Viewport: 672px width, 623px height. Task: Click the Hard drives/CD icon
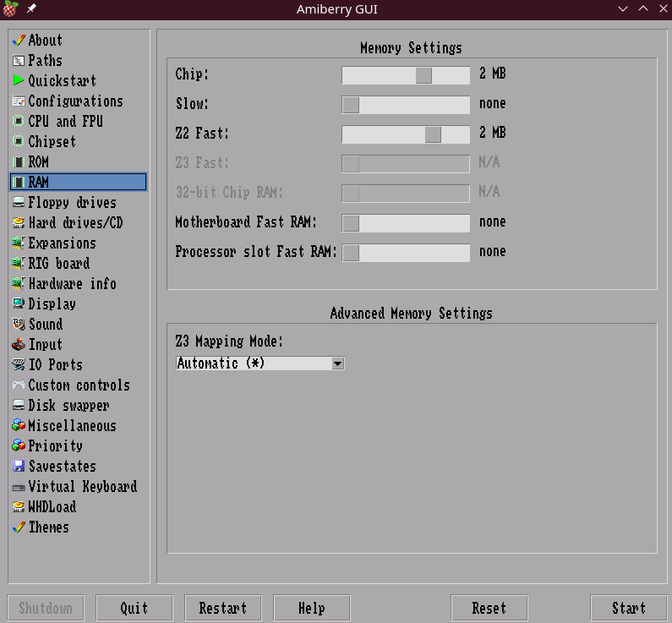(x=19, y=223)
